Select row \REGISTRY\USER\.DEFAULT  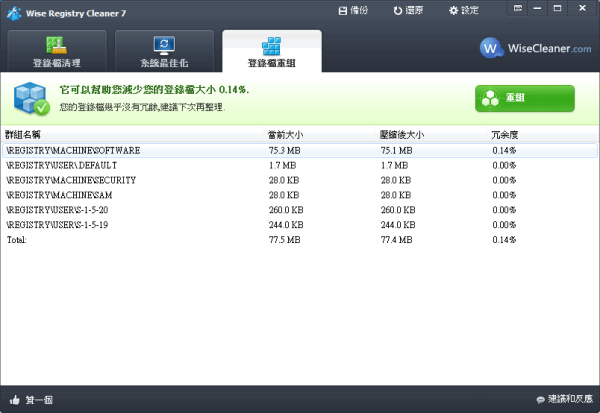(x=300, y=165)
